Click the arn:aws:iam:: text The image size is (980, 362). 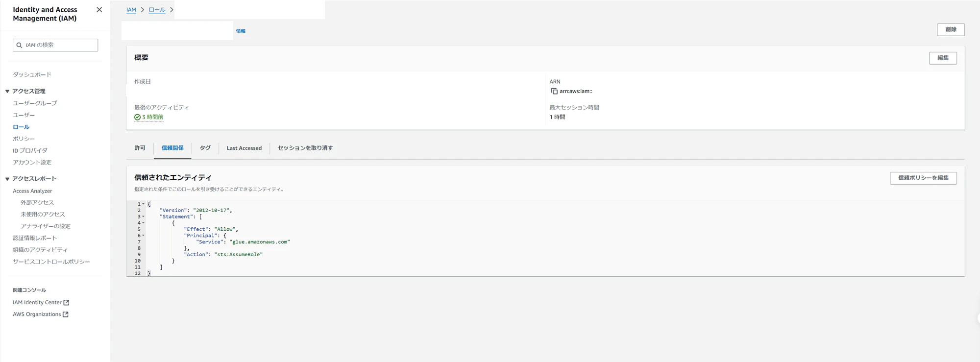click(x=576, y=91)
